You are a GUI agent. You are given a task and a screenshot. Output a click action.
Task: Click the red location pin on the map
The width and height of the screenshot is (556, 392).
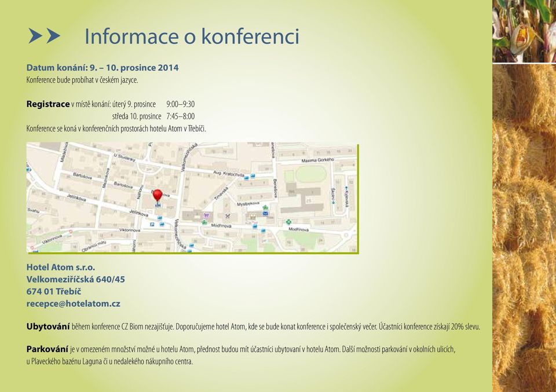pos(158,196)
